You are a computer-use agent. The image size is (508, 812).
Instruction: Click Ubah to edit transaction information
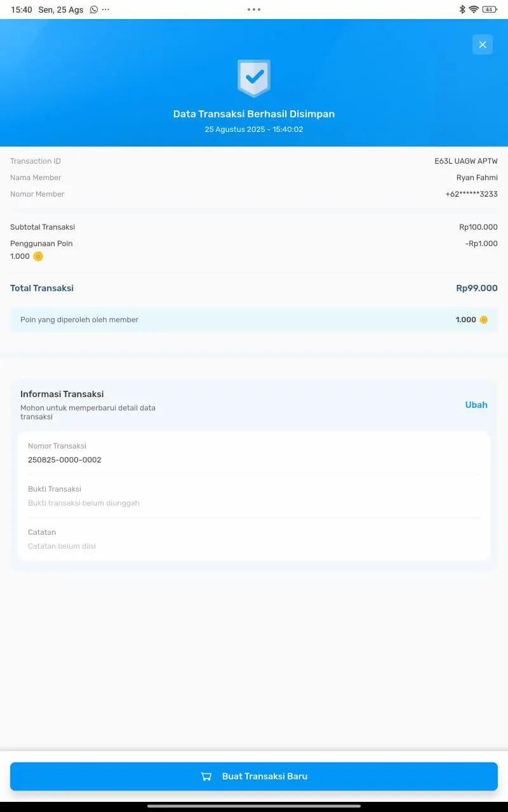click(476, 405)
